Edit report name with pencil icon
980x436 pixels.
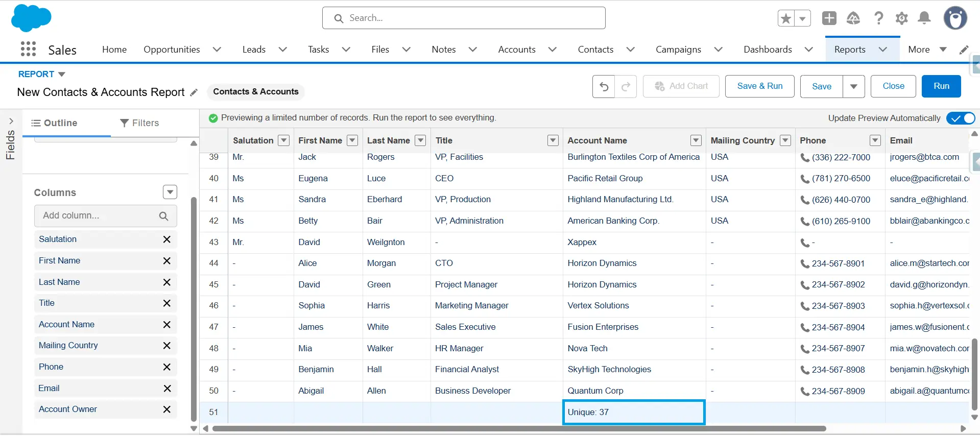pos(194,92)
